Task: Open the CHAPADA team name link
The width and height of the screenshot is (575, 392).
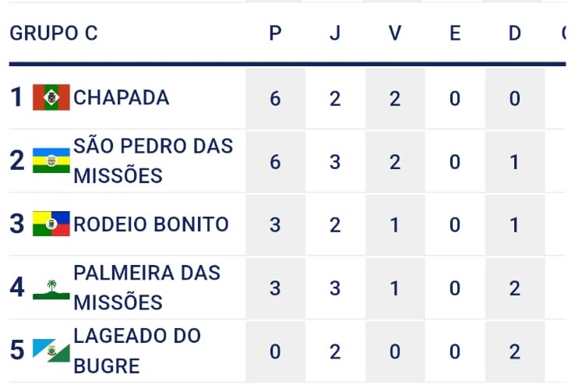Action: (121, 97)
